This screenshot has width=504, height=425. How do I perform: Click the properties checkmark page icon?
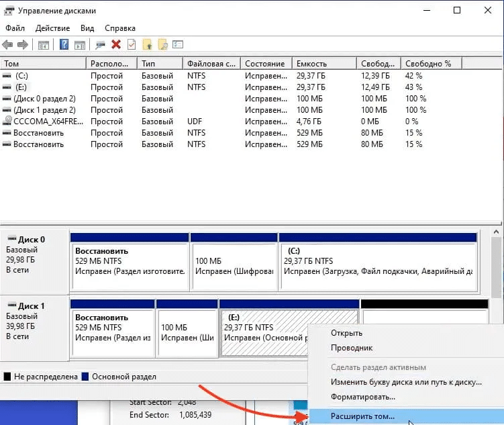coord(132,45)
